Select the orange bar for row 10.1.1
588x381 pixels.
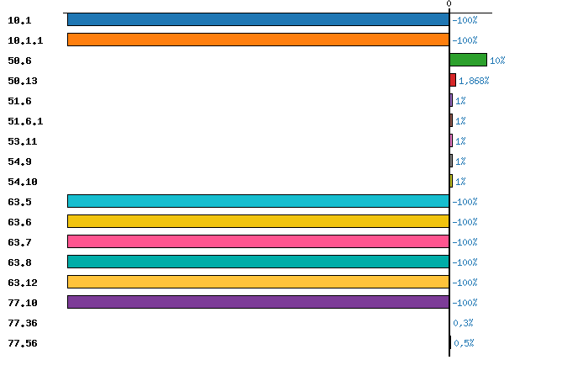point(258,40)
